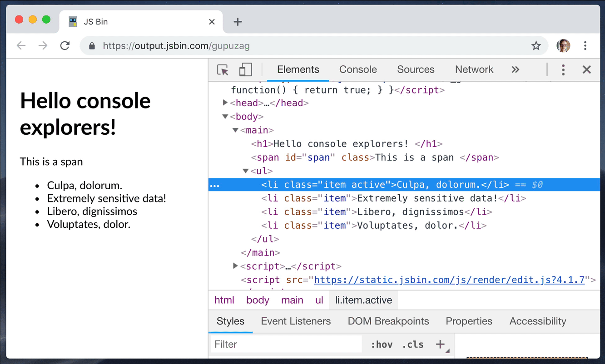Open a new browser tab
This screenshot has width=605, height=364.
(x=238, y=22)
